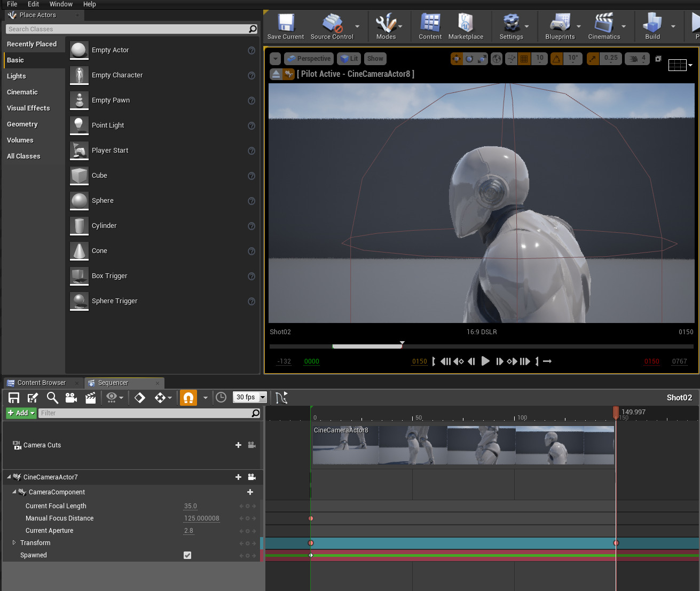Save the sequence with the floppy icon
The image size is (700, 591).
coord(14,398)
